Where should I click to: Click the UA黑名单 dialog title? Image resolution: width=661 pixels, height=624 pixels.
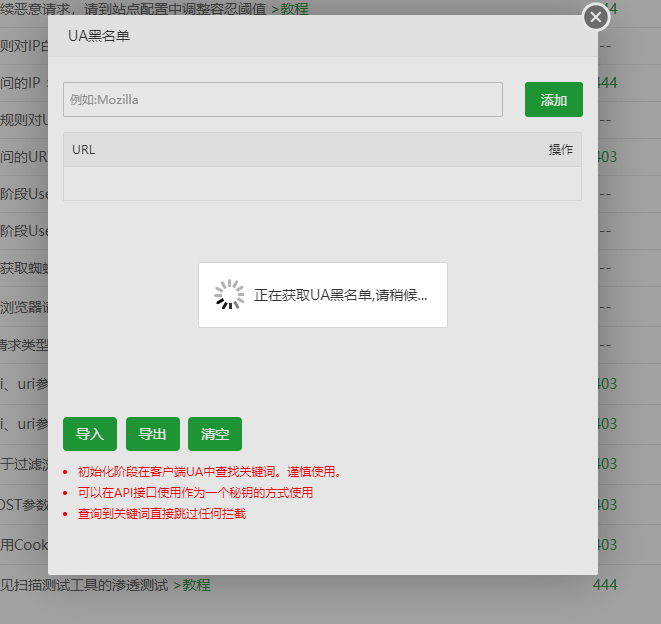click(99, 36)
